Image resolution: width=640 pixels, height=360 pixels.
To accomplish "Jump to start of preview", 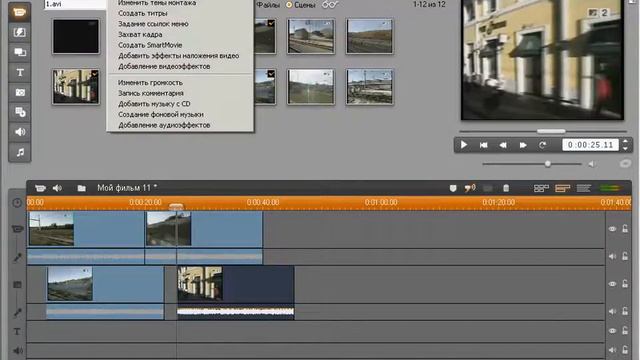I will 484,145.
